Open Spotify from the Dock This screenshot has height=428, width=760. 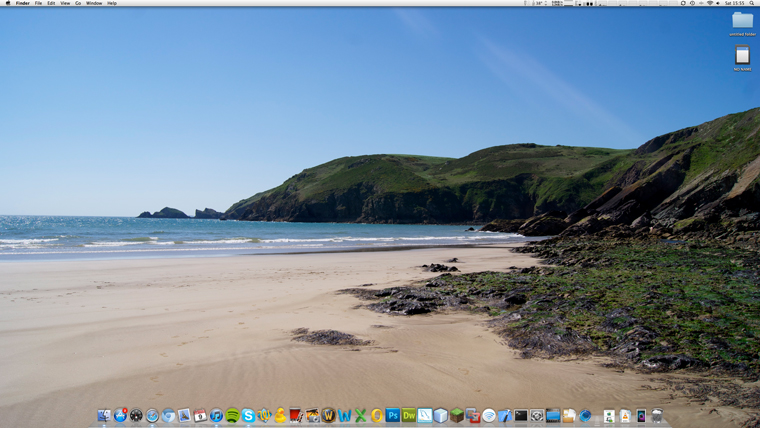click(232, 415)
